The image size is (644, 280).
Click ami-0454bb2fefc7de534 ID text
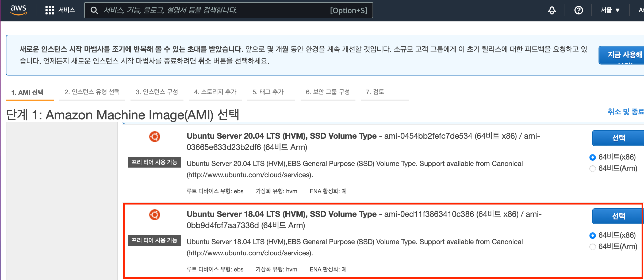[428, 136]
